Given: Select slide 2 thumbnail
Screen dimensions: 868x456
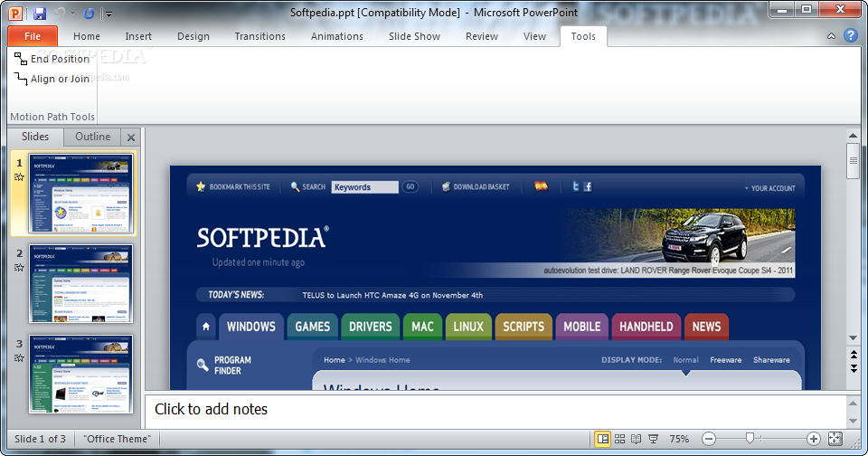Looking at the screenshot, I should point(80,283).
